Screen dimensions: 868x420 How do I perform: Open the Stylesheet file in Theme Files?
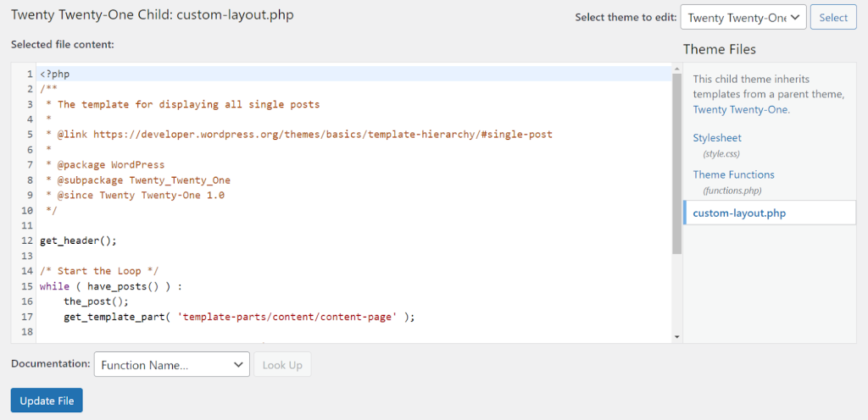717,138
